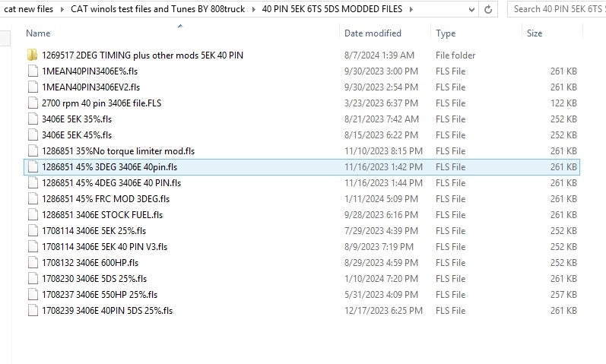Sort files by the Name column header
The image size is (606, 364).
[38, 33]
